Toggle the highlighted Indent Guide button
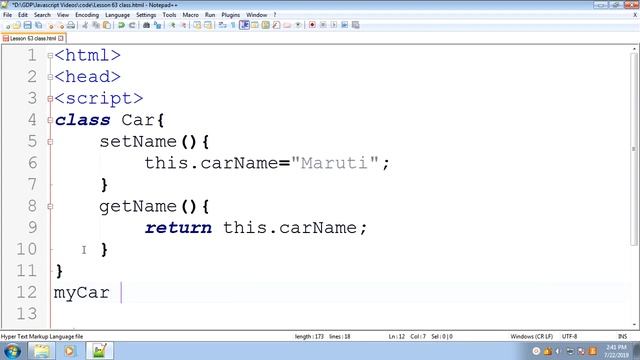 click(x=244, y=25)
